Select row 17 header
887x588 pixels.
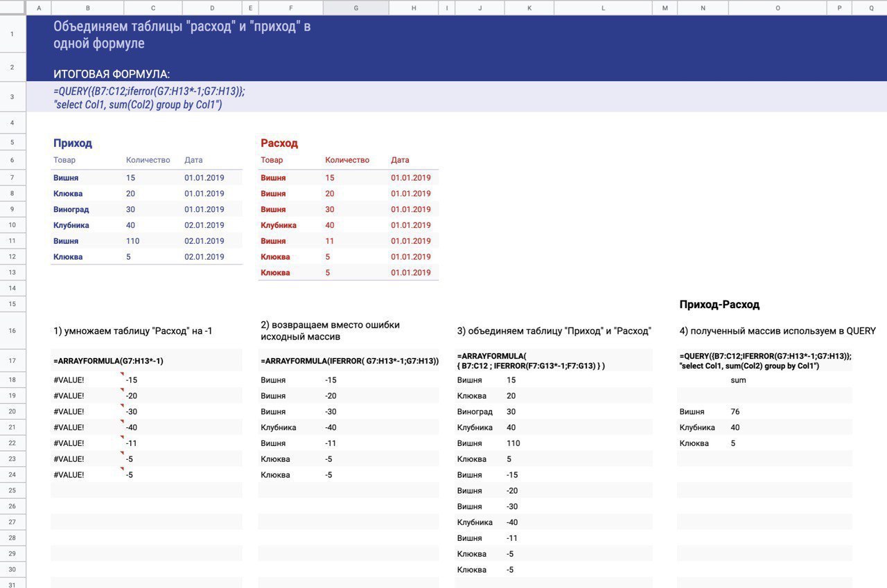tap(12, 361)
